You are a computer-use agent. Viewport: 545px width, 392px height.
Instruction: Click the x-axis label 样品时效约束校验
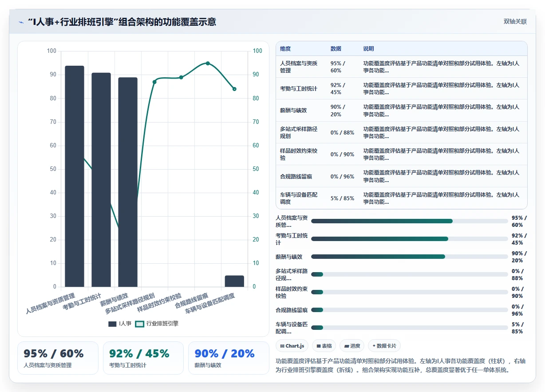click(x=159, y=302)
